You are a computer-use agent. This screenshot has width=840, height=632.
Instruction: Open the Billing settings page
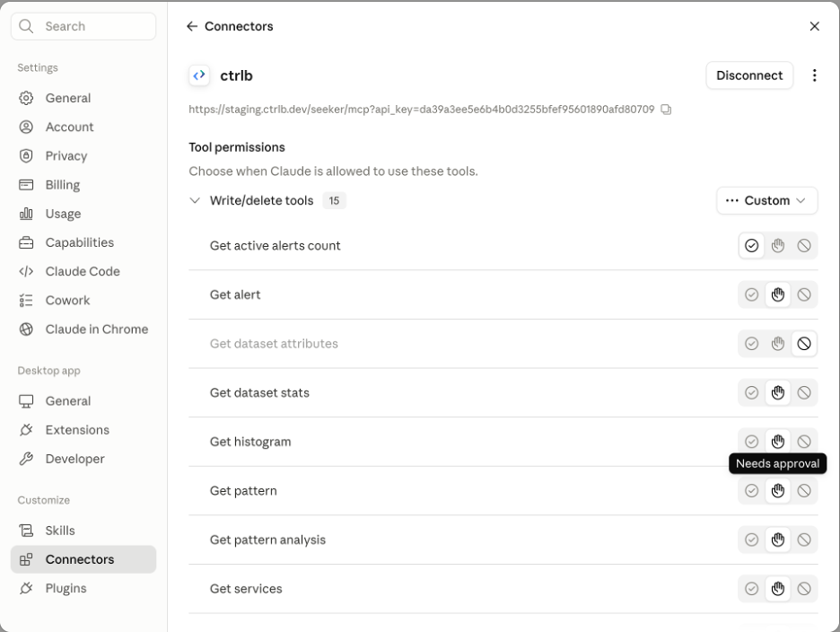(x=83, y=185)
